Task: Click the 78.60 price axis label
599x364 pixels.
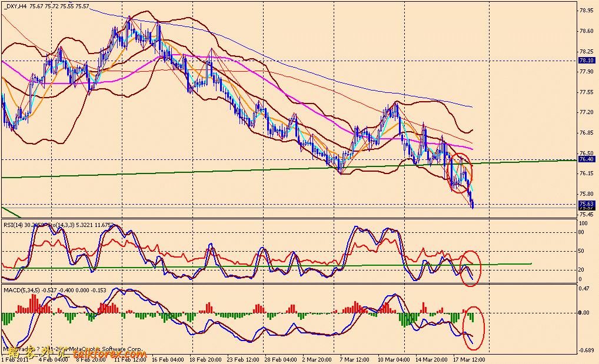Action: (586, 31)
